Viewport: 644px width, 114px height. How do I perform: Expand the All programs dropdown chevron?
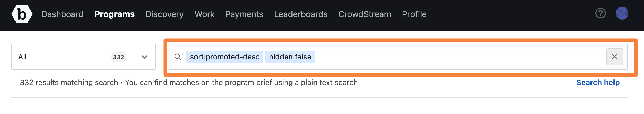point(145,57)
